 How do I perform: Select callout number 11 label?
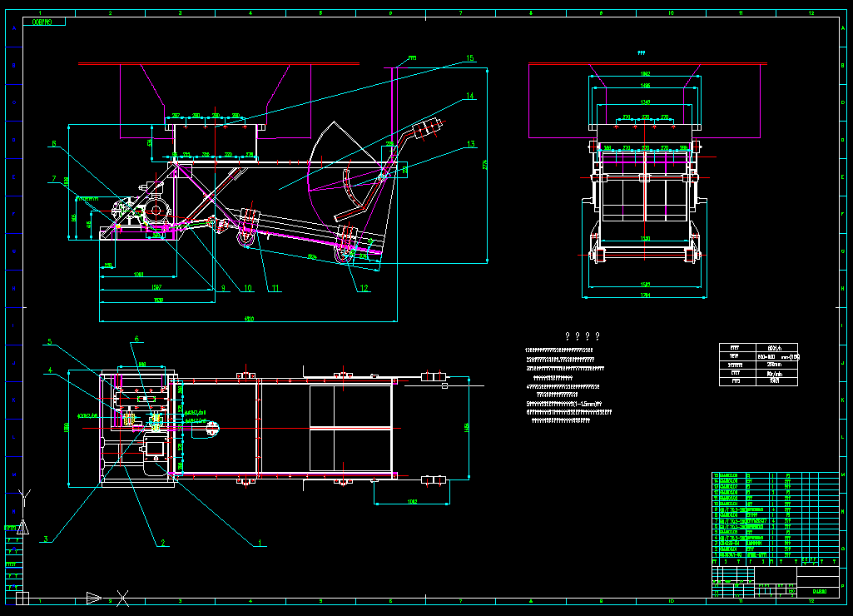(x=275, y=288)
